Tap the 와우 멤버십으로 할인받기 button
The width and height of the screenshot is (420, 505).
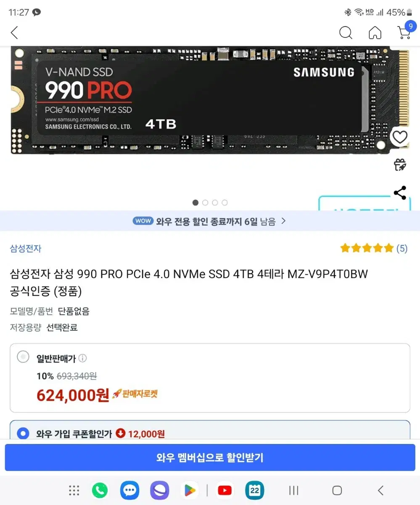coord(210,457)
